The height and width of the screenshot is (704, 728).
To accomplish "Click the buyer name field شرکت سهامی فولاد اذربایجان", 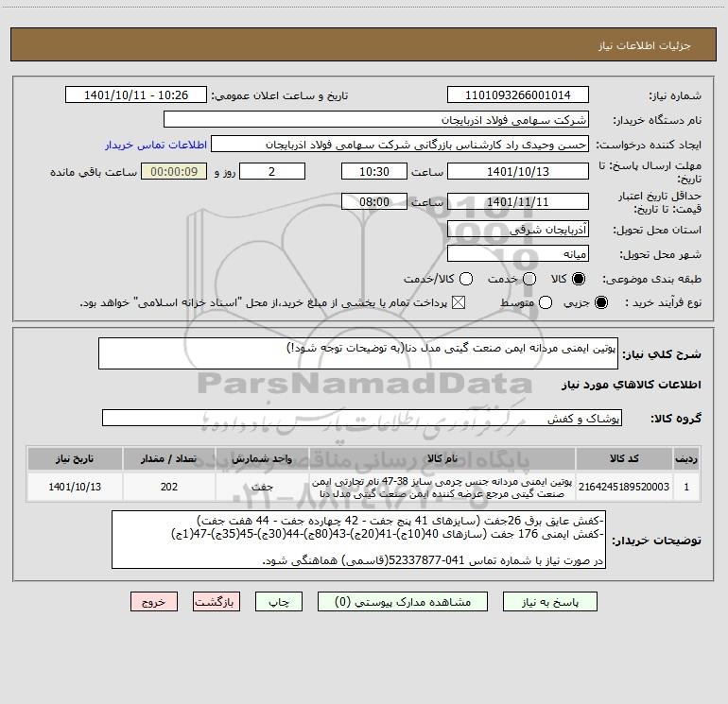I will pos(376,120).
